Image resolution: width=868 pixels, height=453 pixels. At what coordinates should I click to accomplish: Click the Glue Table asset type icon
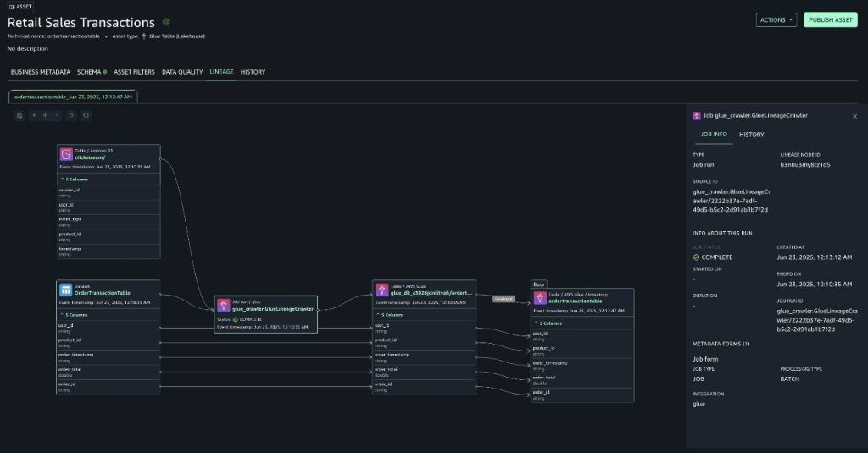(x=144, y=36)
